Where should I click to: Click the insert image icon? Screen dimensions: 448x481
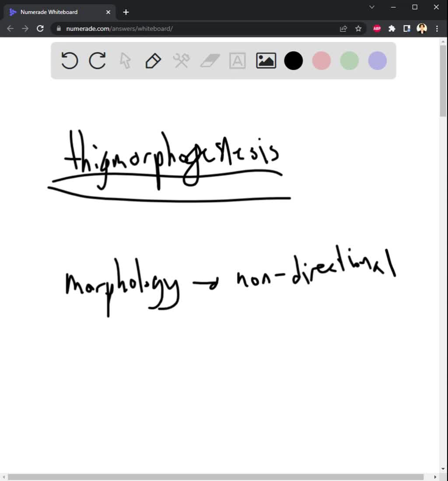[x=265, y=61]
